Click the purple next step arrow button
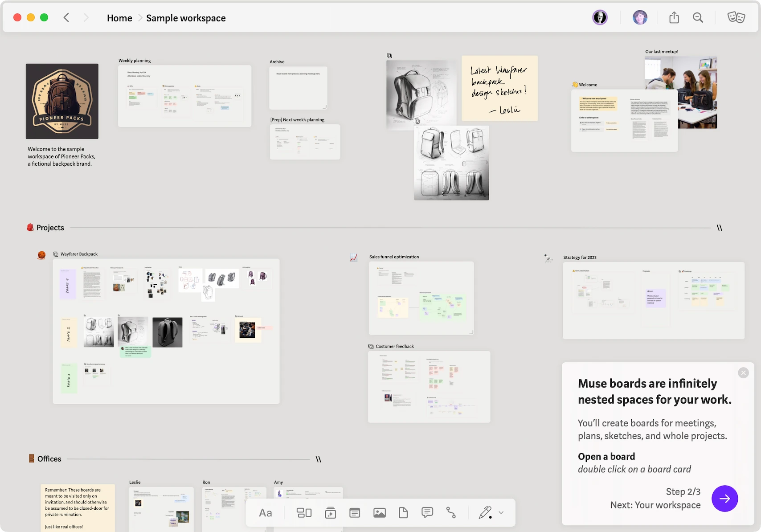The width and height of the screenshot is (761, 532). click(724, 499)
